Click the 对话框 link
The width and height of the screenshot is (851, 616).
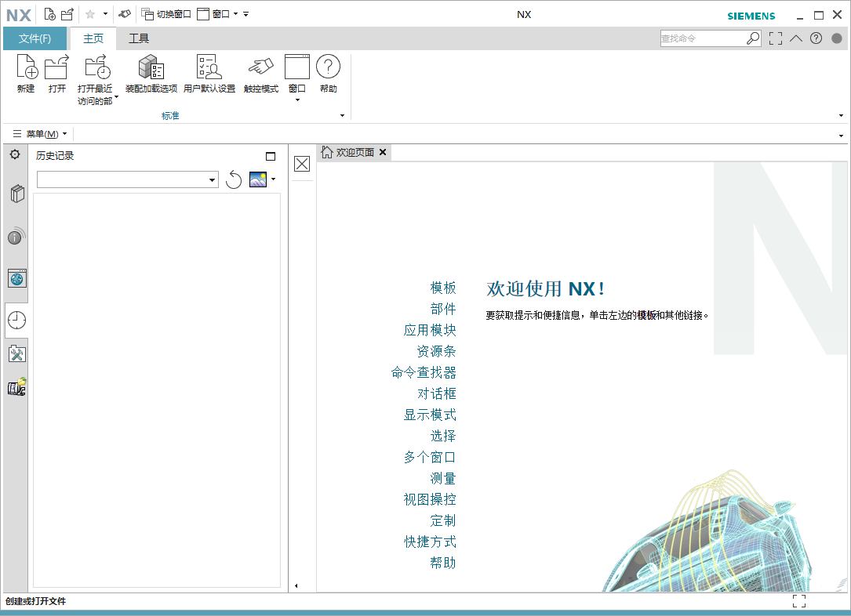coord(436,393)
